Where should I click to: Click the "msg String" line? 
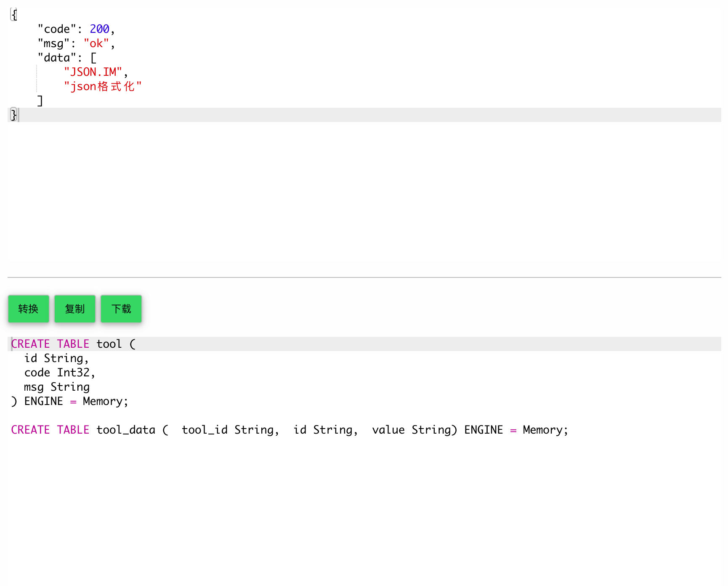pos(57,387)
